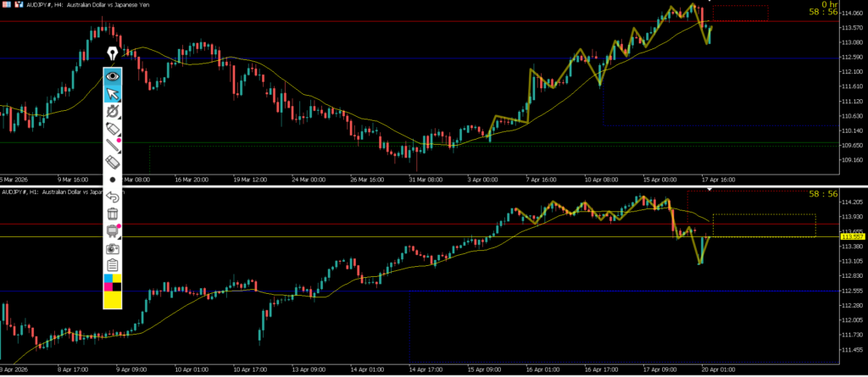Choose the large yellow color swatch
This screenshot has width=868, height=377.
click(x=113, y=301)
